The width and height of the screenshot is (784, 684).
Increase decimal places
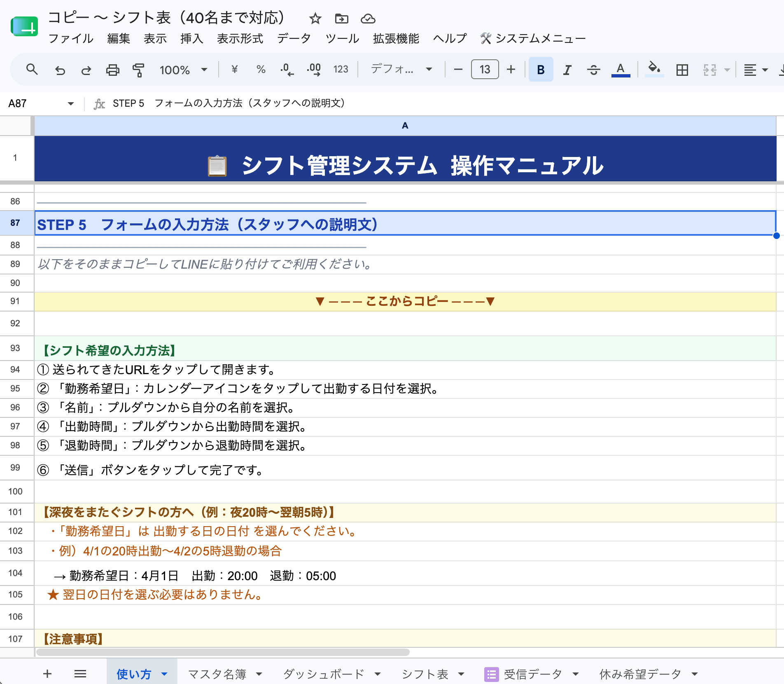tap(314, 69)
